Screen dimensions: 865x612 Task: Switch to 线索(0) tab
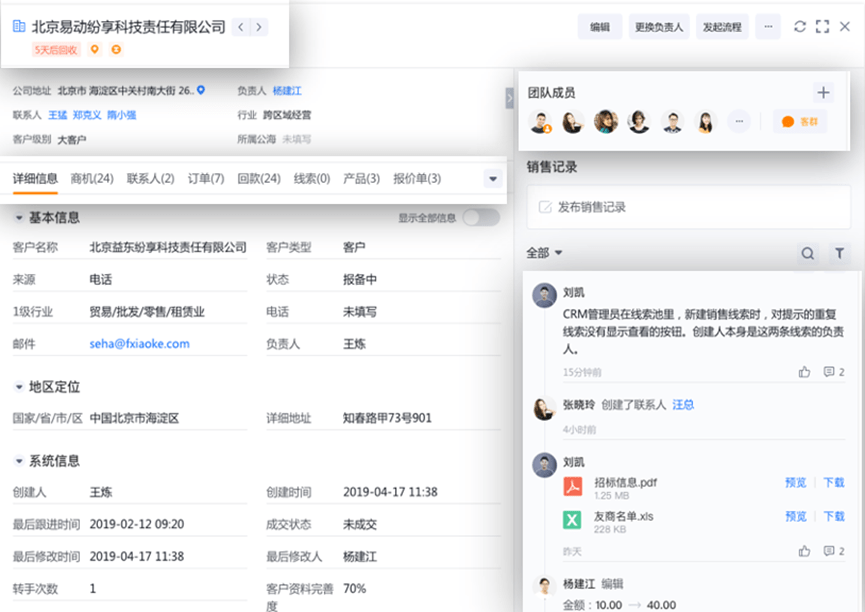tap(312, 179)
